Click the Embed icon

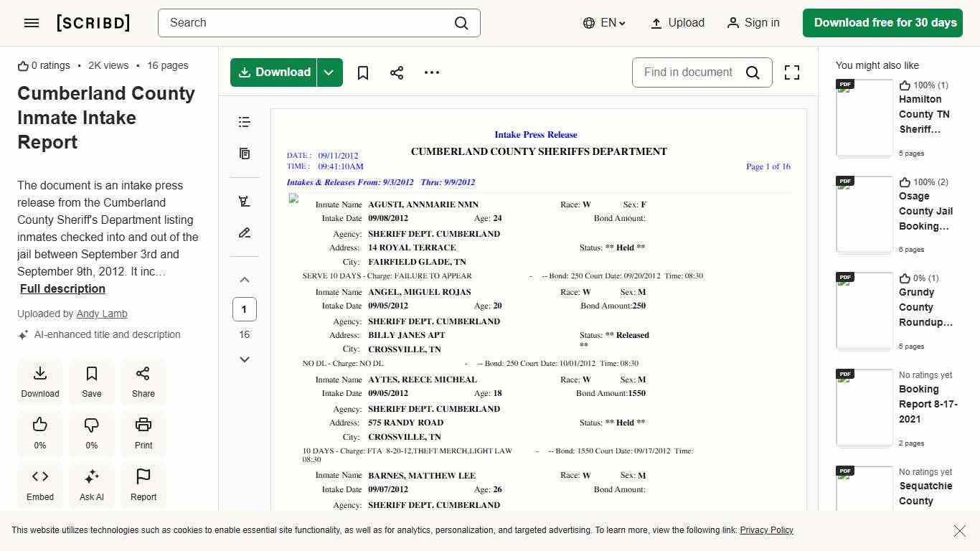pyautogui.click(x=39, y=485)
